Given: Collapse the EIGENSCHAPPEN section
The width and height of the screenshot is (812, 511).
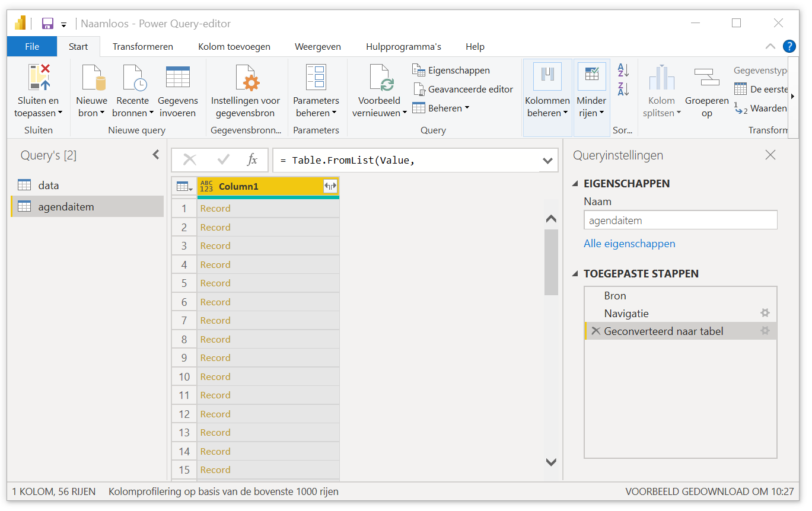Looking at the screenshot, I should click(575, 184).
